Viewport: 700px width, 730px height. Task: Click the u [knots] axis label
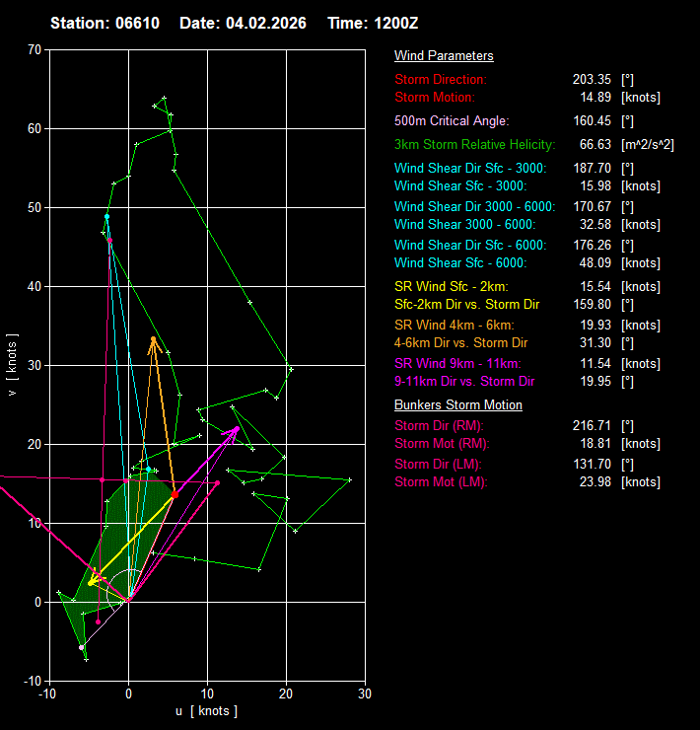(x=205, y=712)
